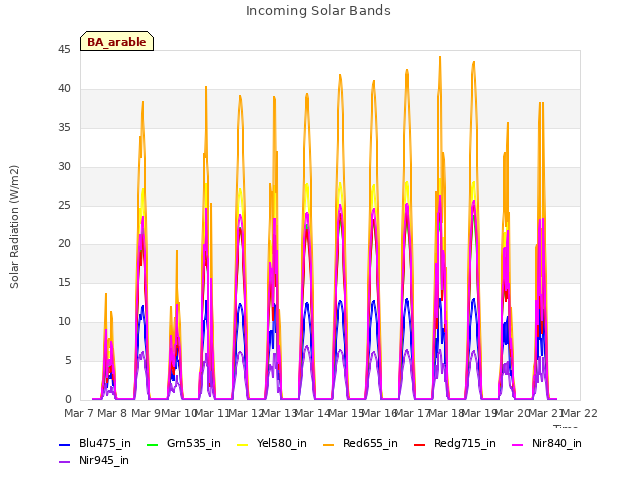Click the 0 y-axis tick label
The image size is (640, 480).
[68, 399]
